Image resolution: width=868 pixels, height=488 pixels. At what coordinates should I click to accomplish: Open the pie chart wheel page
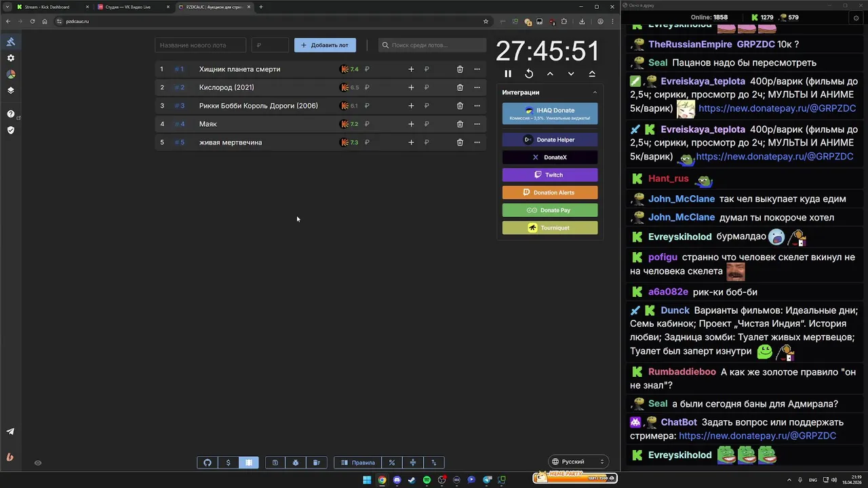(11, 75)
